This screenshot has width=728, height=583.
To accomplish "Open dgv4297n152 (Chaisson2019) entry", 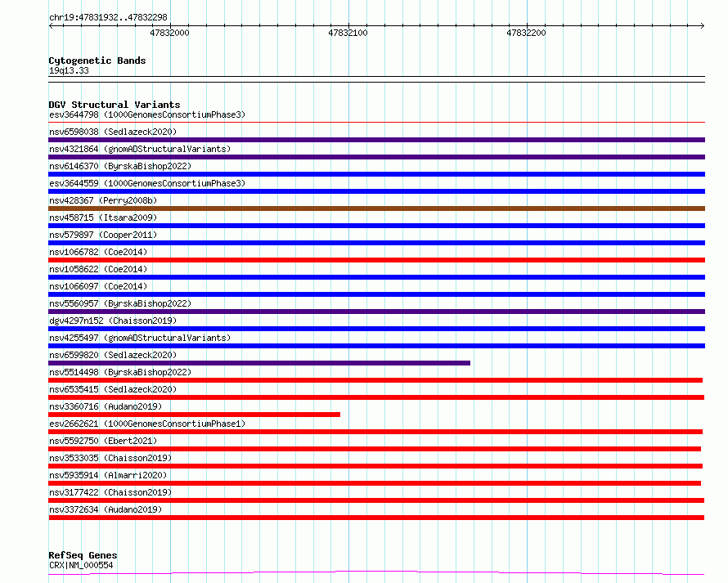I will [113, 321].
